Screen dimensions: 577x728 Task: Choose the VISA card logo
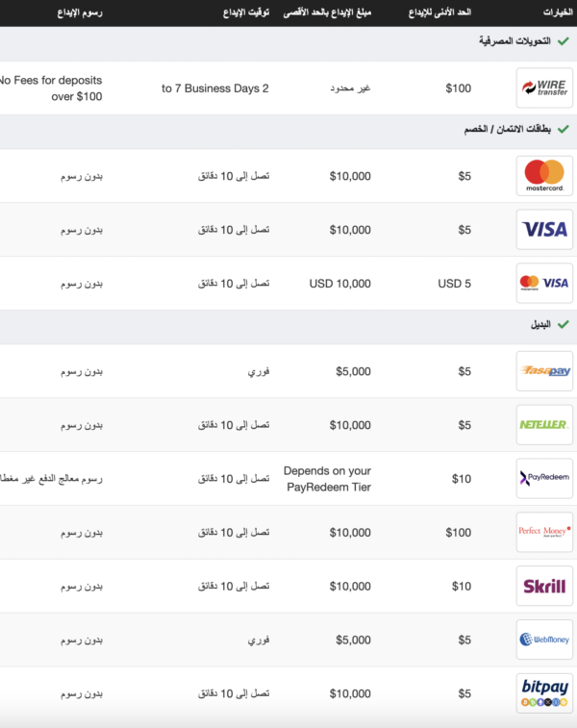[x=544, y=230]
